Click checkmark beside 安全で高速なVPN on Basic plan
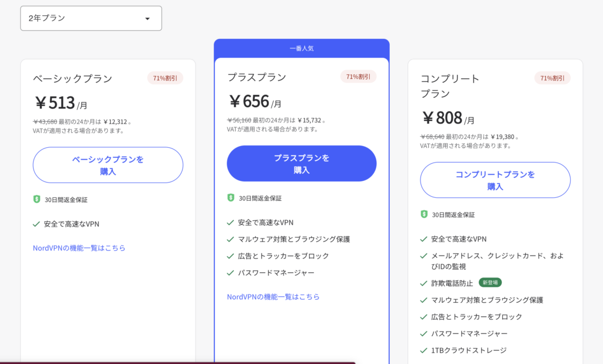The width and height of the screenshot is (603, 364). pos(37,224)
